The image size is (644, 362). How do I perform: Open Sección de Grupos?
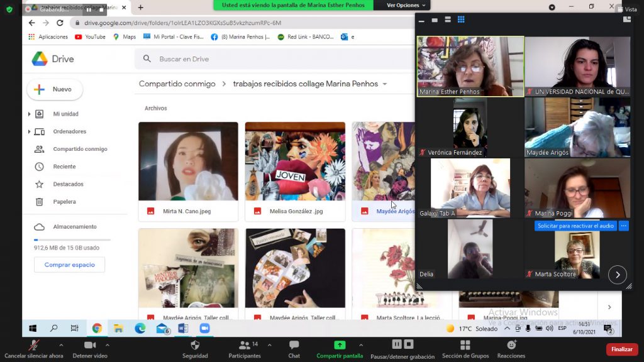pos(465,346)
